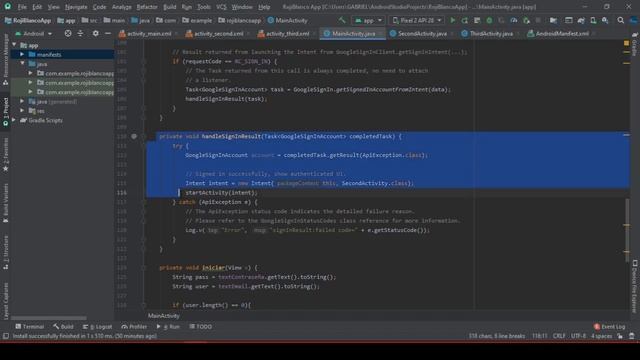Open the SDK Manager icon
640x360 pixels.
[605, 20]
